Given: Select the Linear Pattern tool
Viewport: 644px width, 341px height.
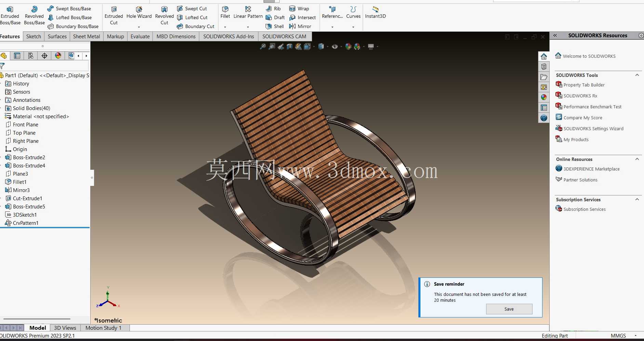Looking at the screenshot, I should [x=248, y=13].
